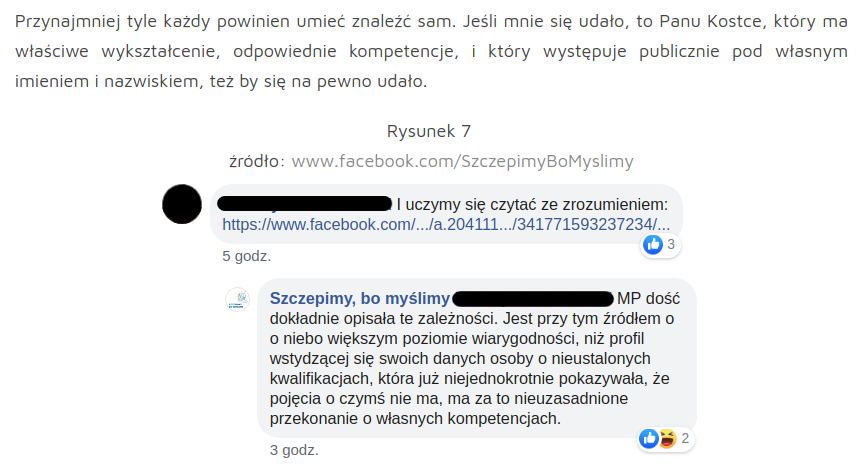This screenshot has width=865, height=469.
Task: Click the '5 godz.' comment timestamp
Action: 247,256
